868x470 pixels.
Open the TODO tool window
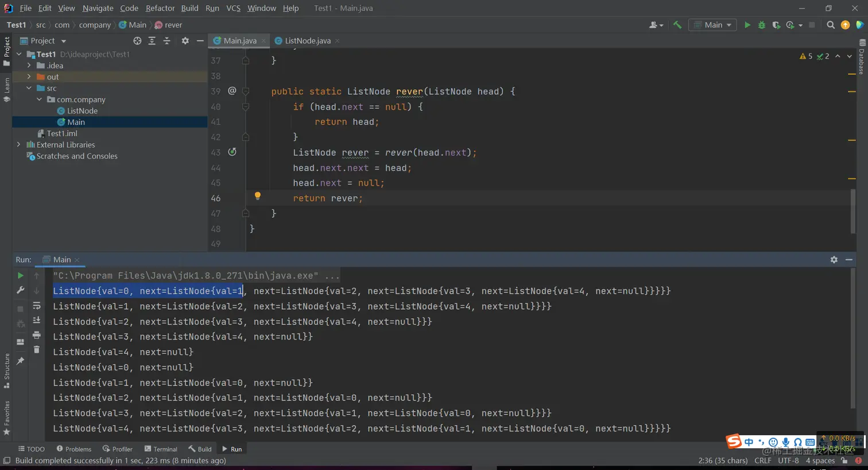[31, 449]
